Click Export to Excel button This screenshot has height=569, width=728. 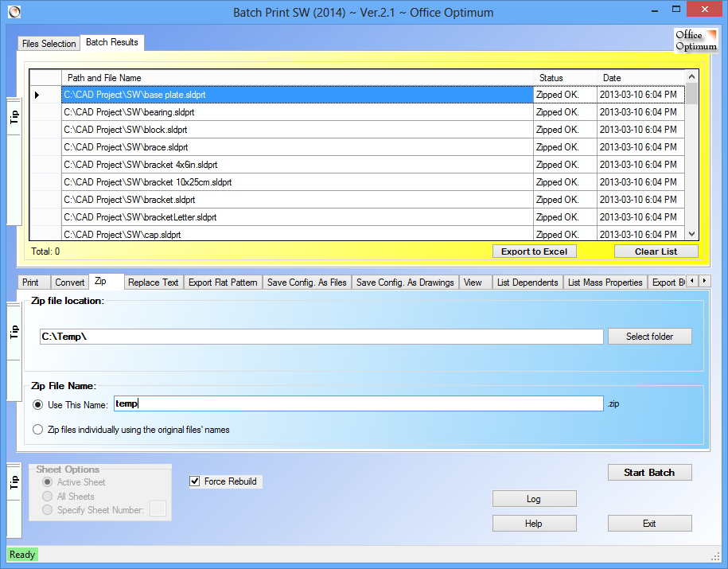pos(534,251)
